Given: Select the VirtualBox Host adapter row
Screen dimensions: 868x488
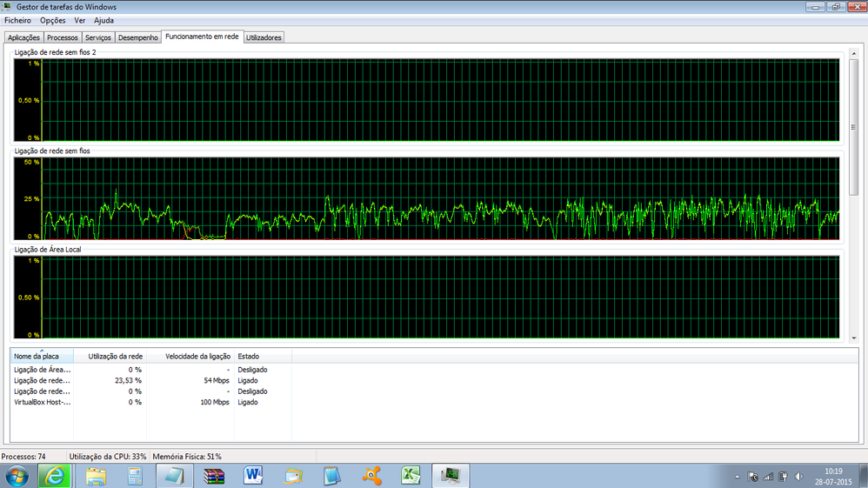Looking at the screenshot, I should pyautogui.click(x=42, y=402).
